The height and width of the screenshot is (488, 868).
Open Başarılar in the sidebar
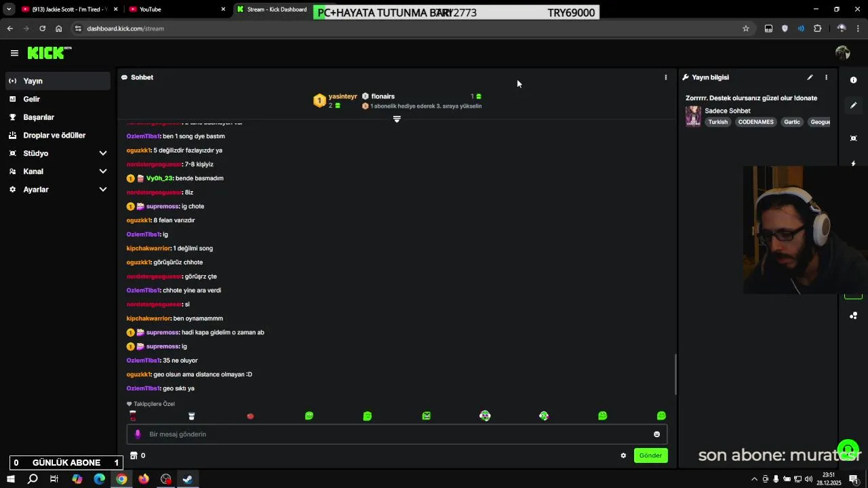(57, 117)
